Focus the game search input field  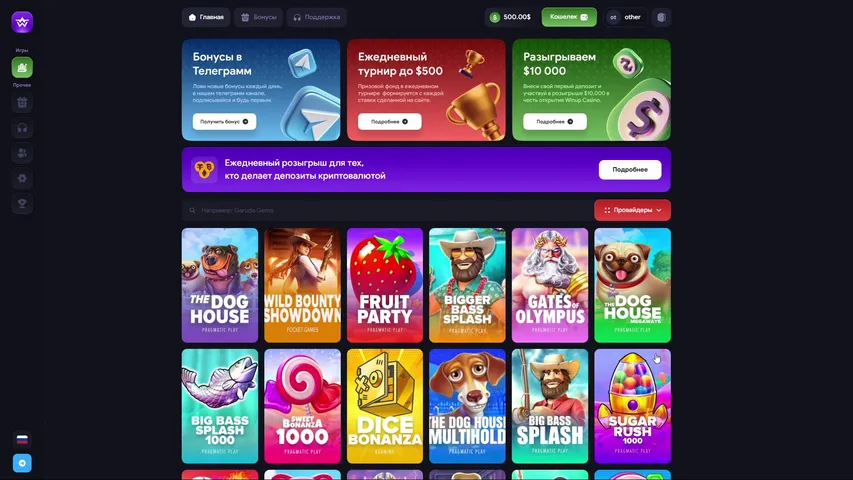coord(386,210)
